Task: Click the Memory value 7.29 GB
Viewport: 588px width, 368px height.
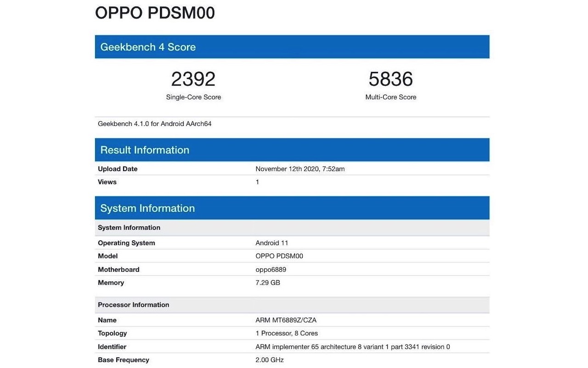Action: click(x=267, y=282)
